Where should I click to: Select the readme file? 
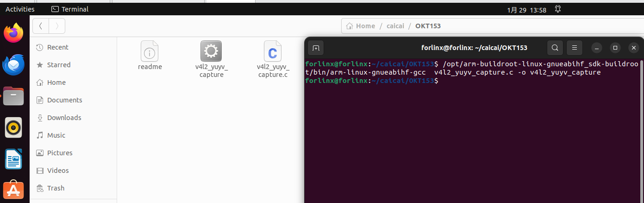pyautogui.click(x=150, y=55)
